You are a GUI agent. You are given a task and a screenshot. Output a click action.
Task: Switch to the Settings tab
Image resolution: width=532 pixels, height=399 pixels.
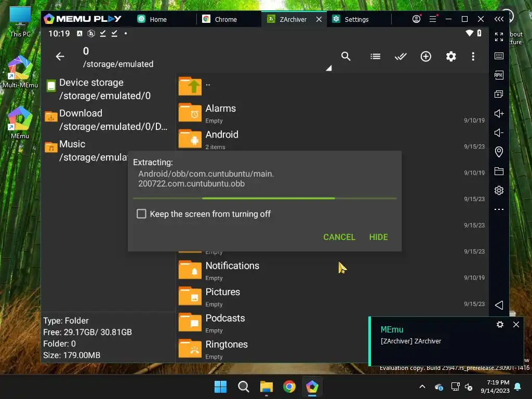351,19
